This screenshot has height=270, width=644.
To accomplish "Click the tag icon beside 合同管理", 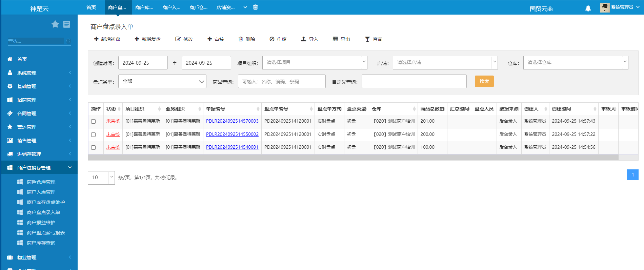I will click(x=10, y=113).
